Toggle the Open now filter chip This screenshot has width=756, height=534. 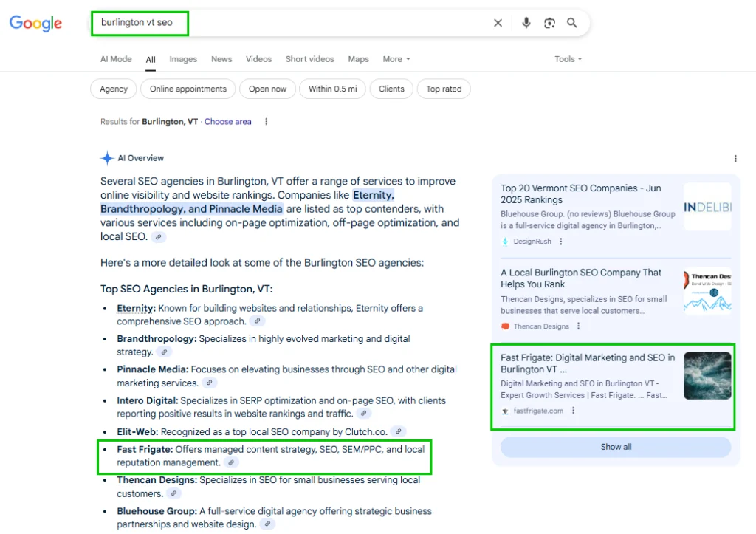[267, 89]
